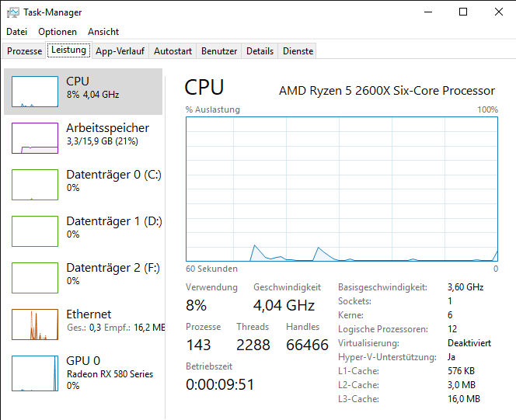Open the Datei menu
Image resolution: width=516 pixels, height=420 pixels.
tap(16, 32)
